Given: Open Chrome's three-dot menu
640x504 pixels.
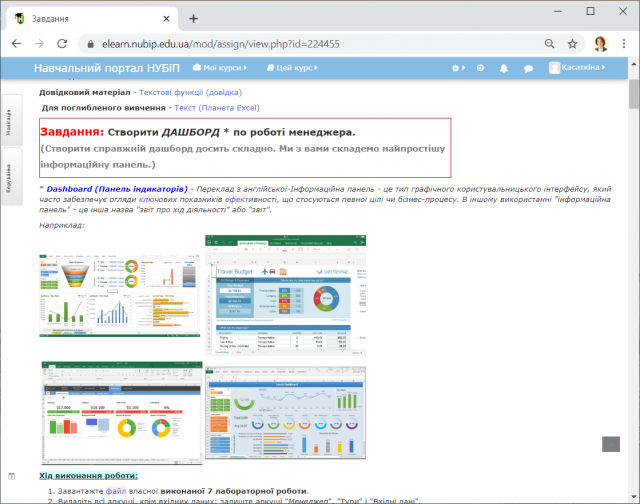Looking at the screenshot, I should coord(625,44).
